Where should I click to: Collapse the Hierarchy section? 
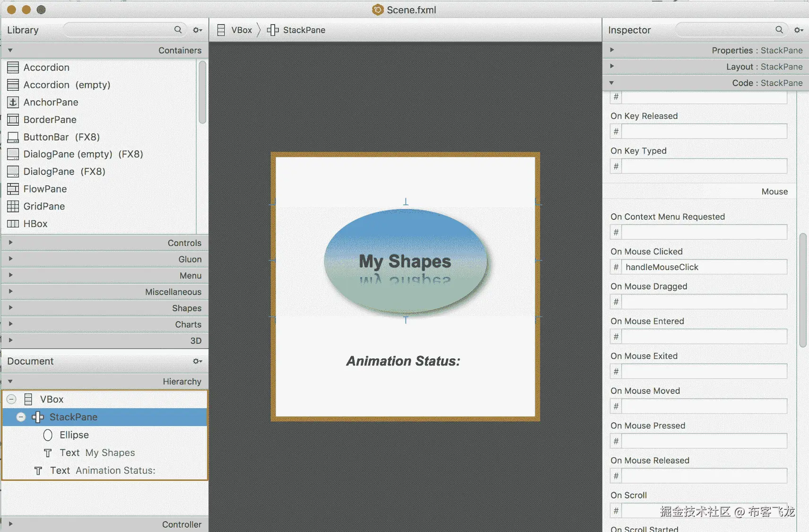10,381
